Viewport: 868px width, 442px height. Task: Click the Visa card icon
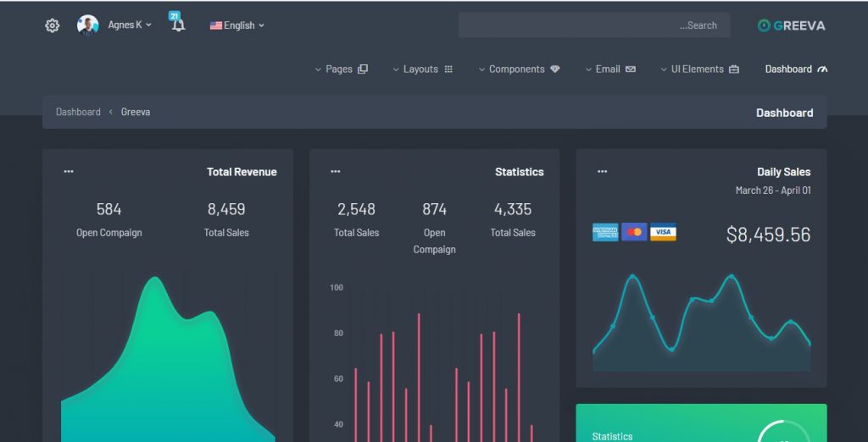click(663, 232)
